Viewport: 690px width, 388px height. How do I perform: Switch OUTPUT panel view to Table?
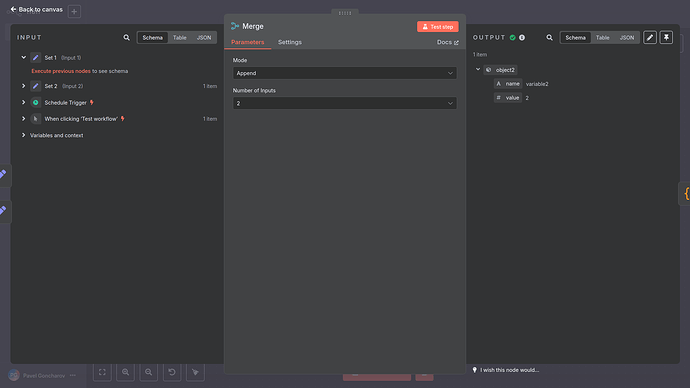pyautogui.click(x=602, y=38)
